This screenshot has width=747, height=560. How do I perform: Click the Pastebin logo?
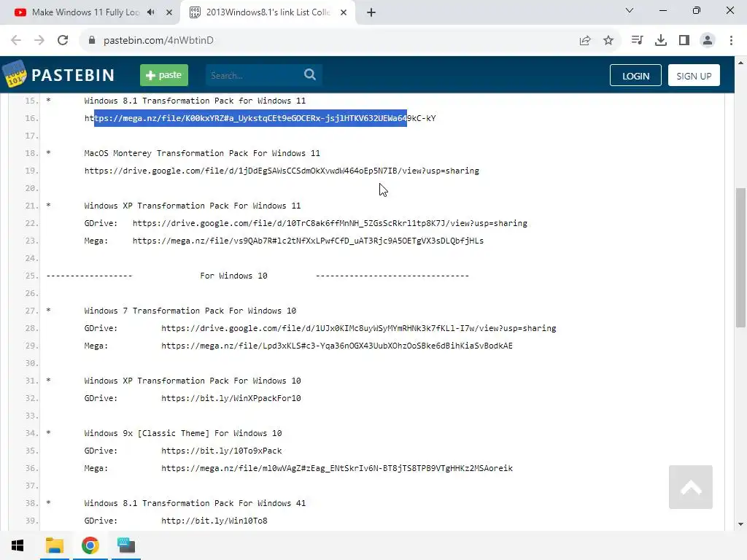[x=58, y=75]
